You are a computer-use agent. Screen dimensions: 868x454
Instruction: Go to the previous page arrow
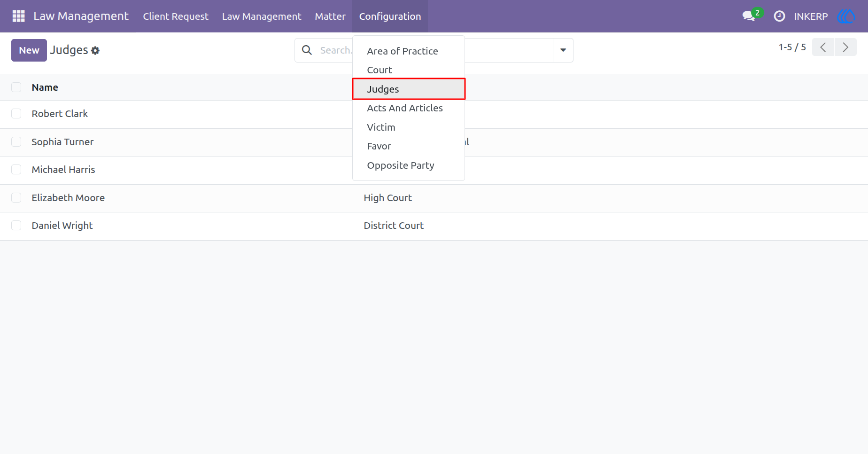823,47
